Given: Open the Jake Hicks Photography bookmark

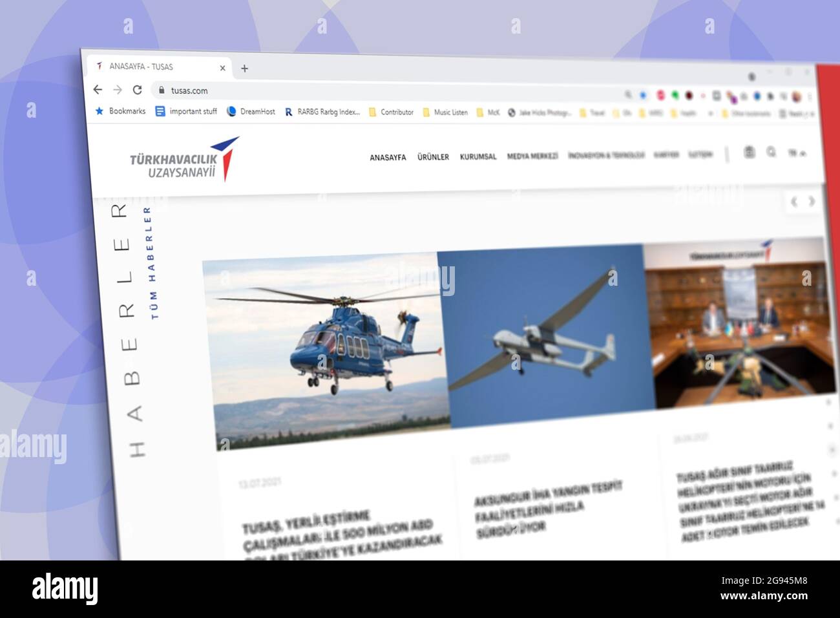Looking at the screenshot, I should (x=540, y=112).
